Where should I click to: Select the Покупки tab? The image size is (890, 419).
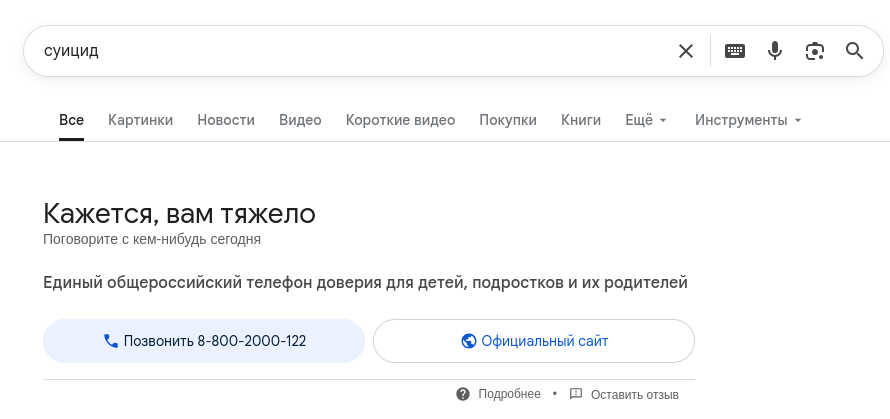pyautogui.click(x=508, y=120)
